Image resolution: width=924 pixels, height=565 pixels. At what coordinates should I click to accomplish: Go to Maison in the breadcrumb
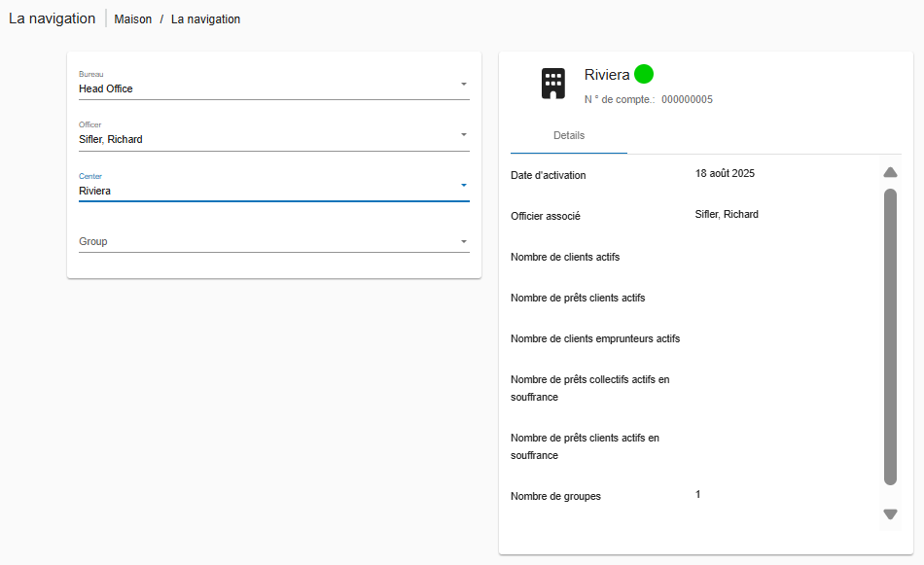[133, 19]
